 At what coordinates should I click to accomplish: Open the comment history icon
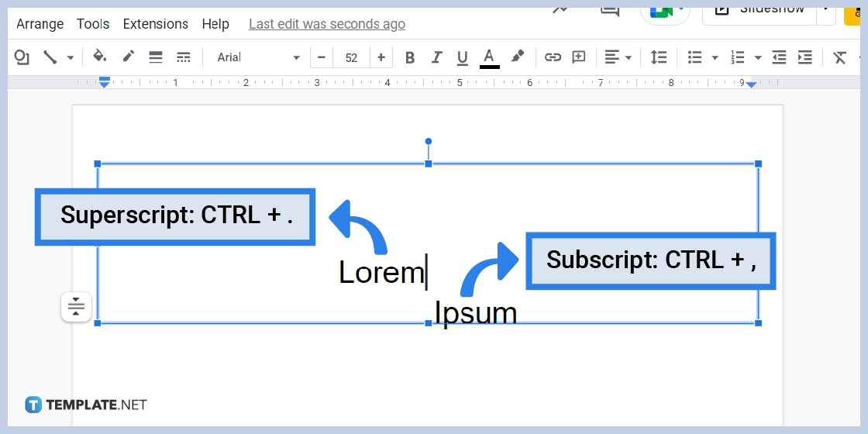click(x=610, y=11)
